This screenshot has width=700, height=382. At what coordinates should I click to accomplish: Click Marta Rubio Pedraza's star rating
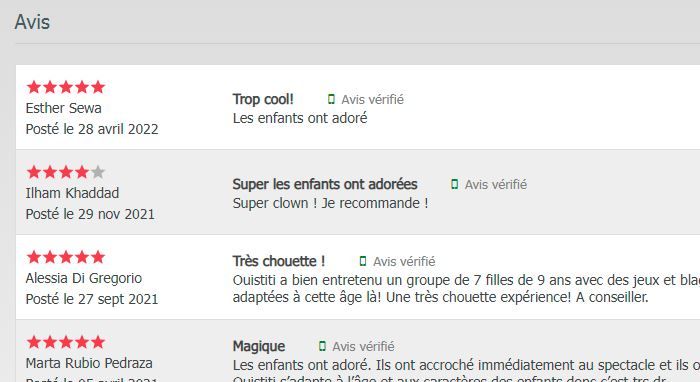tap(66, 342)
